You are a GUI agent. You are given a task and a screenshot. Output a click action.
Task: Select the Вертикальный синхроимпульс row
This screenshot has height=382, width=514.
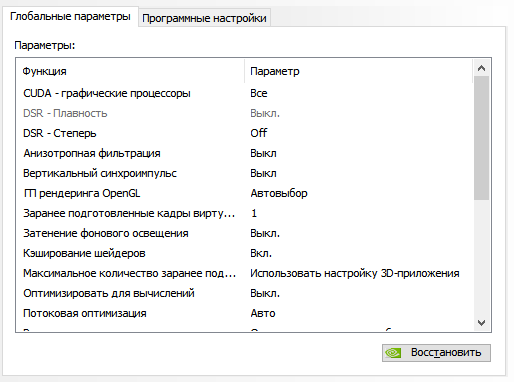click(x=244, y=173)
